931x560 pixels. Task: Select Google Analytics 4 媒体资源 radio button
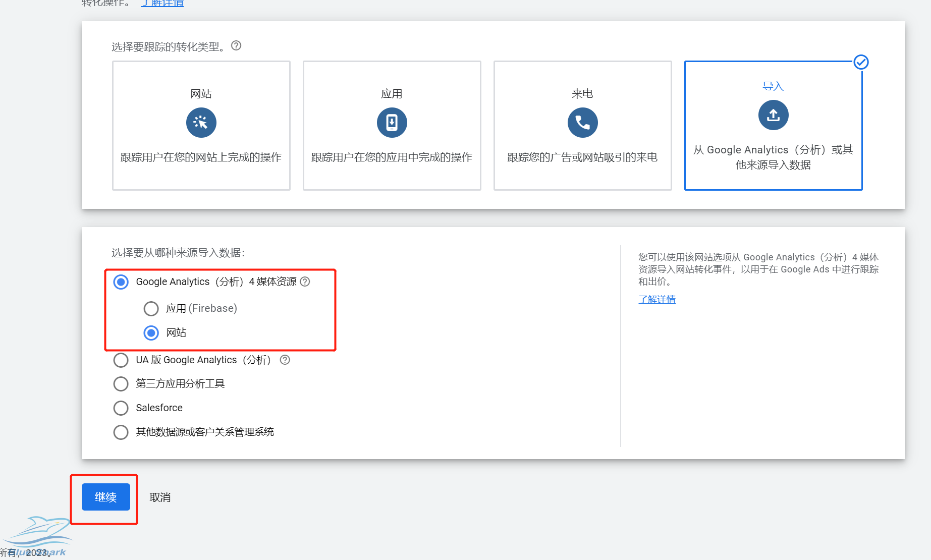(x=121, y=282)
